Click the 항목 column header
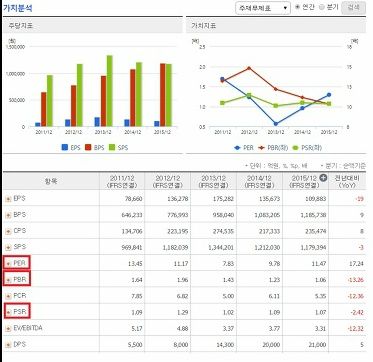 coord(51,181)
